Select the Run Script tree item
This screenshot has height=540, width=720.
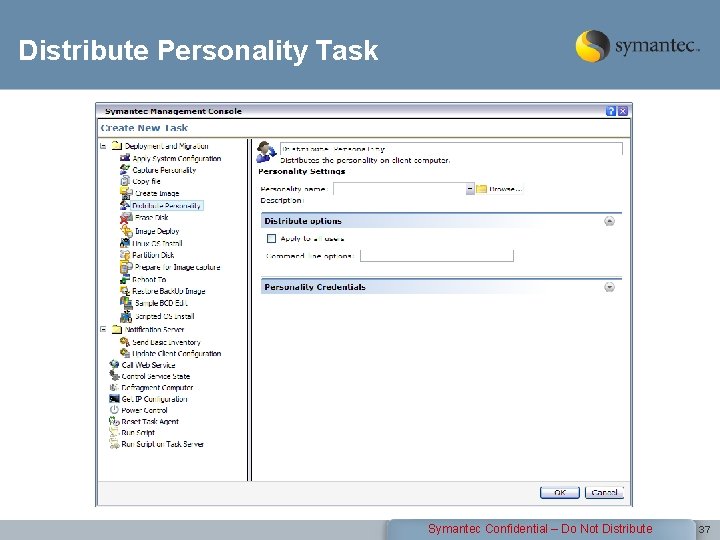[138, 433]
